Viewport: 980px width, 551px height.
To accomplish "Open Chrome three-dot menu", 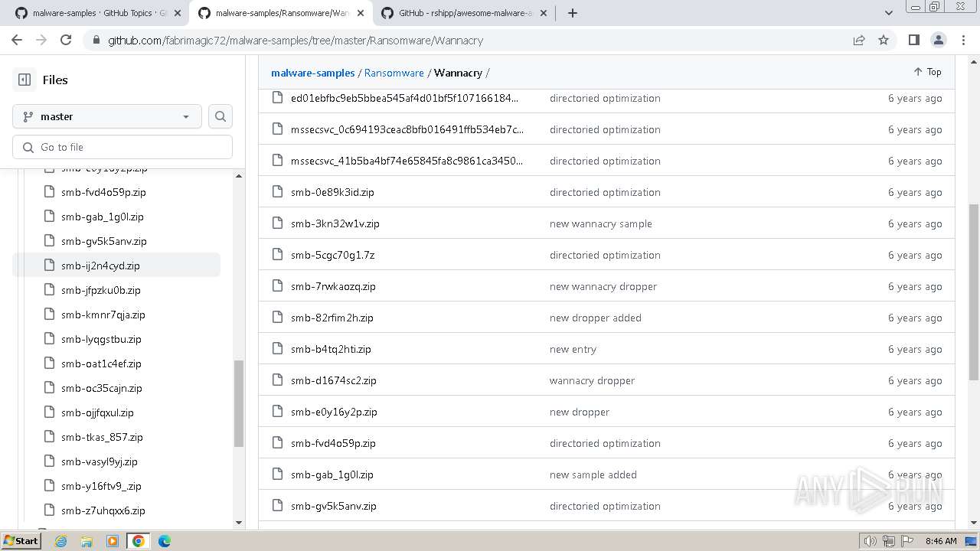I will pyautogui.click(x=962, y=41).
